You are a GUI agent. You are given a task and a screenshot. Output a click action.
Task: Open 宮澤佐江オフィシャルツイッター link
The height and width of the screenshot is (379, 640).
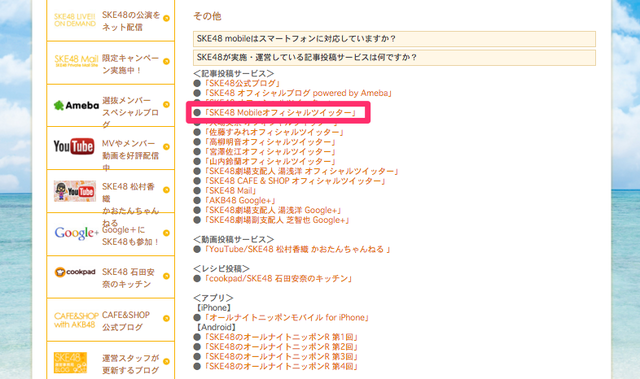(270, 152)
